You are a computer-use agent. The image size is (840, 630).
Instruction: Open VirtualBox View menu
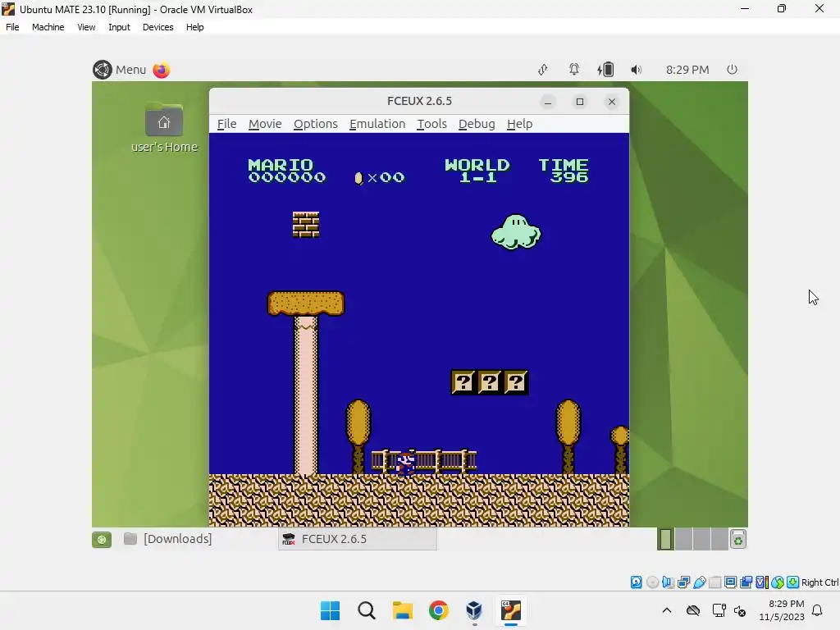coord(86,27)
